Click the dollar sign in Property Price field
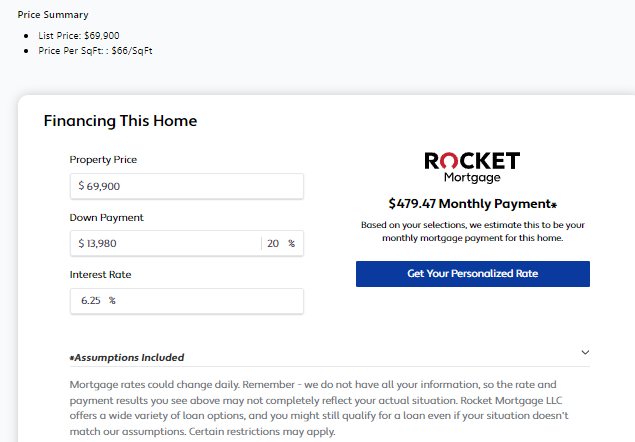The width and height of the screenshot is (635, 442). pos(82,186)
